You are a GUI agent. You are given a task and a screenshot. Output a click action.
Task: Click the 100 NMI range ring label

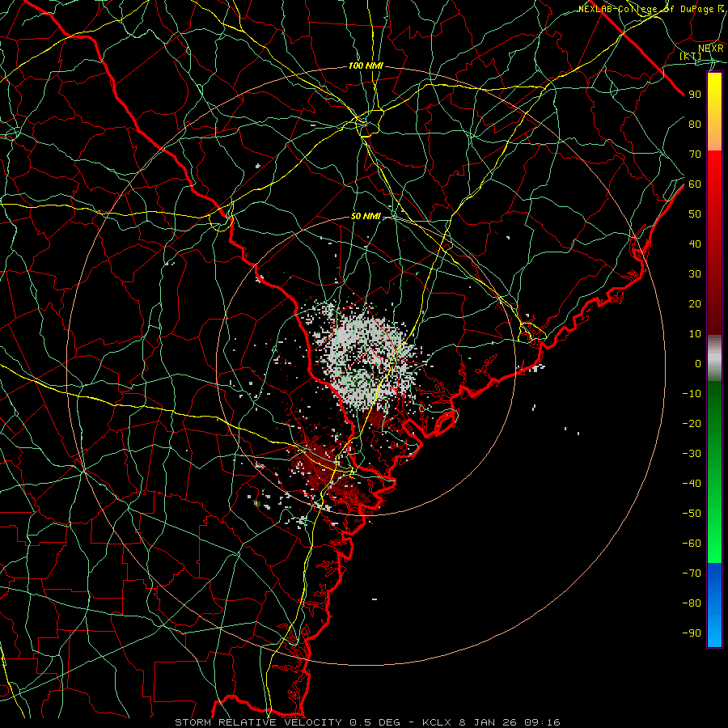click(x=366, y=66)
